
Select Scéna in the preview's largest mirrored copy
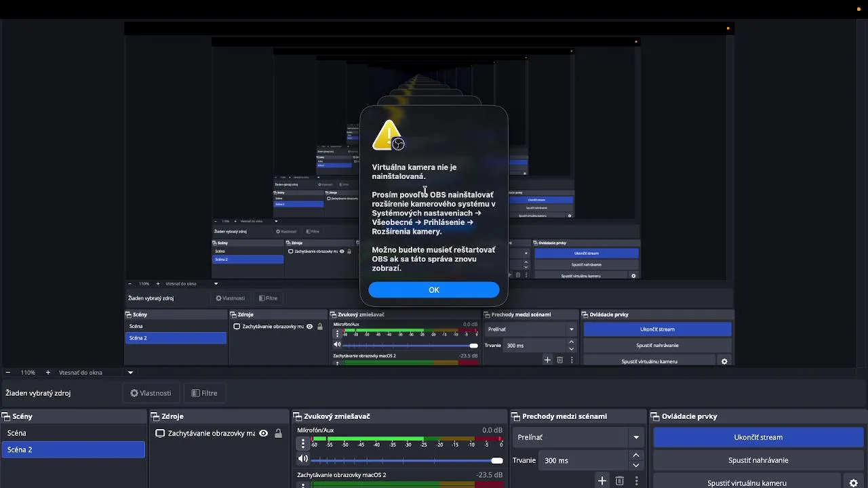[x=176, y=326]
